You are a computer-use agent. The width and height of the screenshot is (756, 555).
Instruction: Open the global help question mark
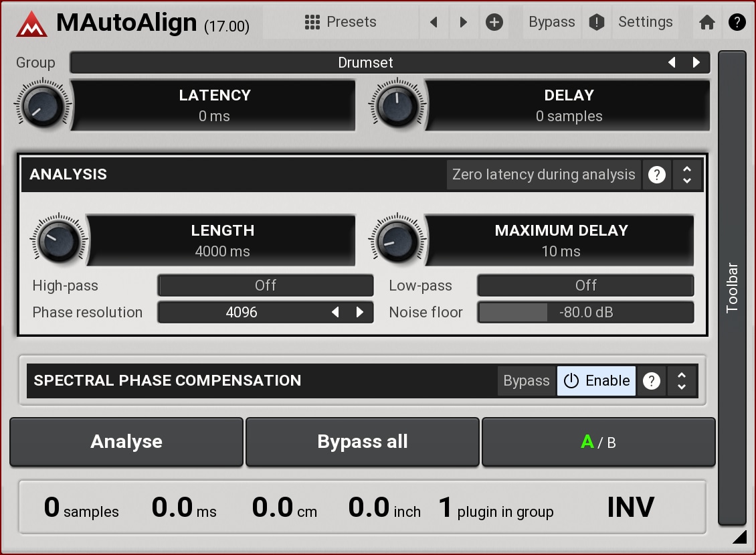737,23
